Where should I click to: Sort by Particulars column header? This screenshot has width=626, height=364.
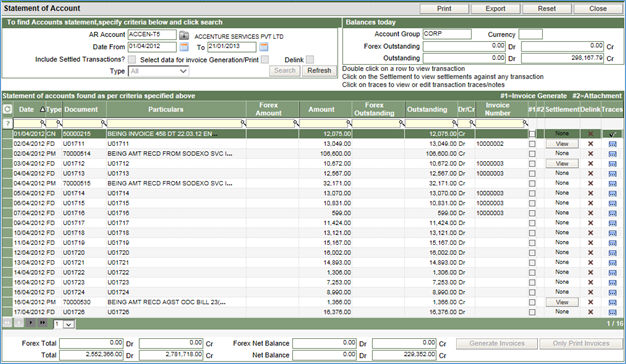coord(166,109)
